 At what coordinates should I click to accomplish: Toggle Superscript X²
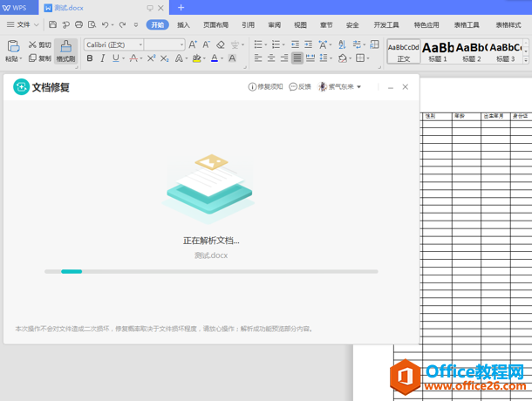151,58
